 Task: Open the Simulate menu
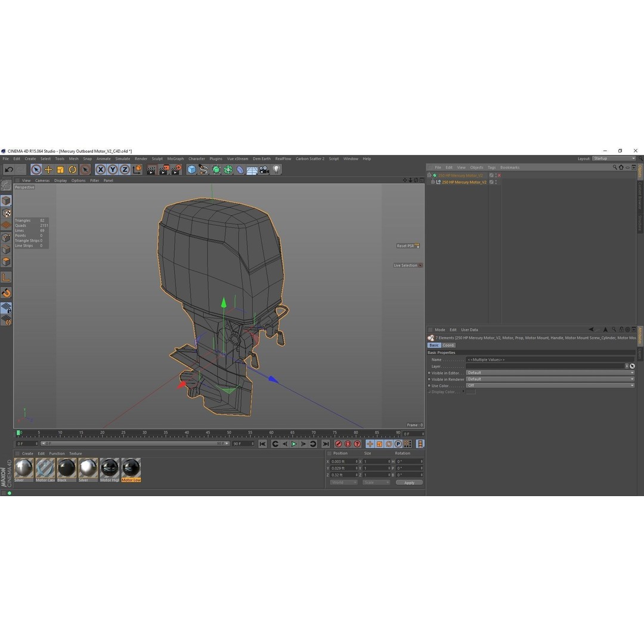(122, 159)
